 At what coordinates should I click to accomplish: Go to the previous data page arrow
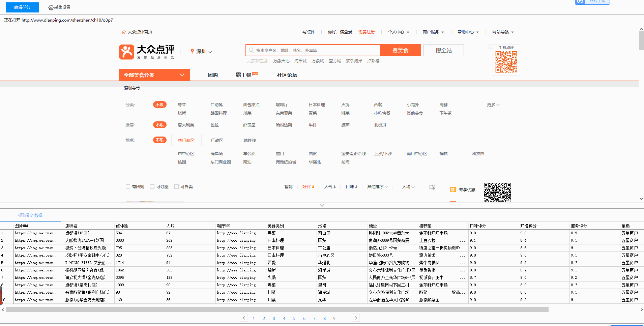tap(244, 318)
